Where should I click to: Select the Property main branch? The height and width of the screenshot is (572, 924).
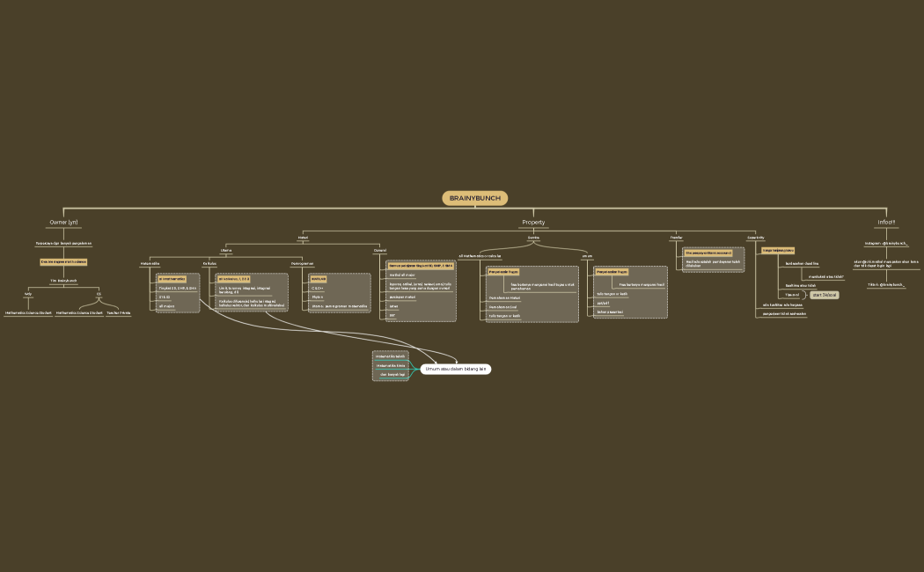(533, 223)
